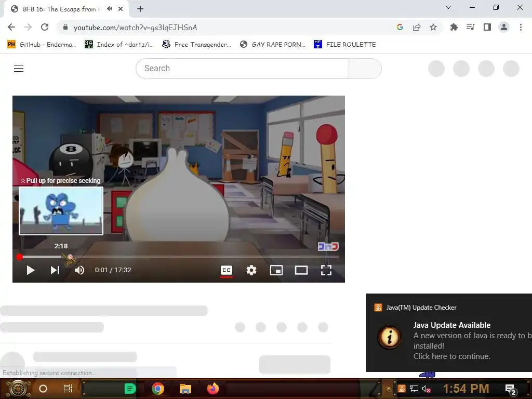
Task: Open Chrome profile avatar
Action: [504, 27]
